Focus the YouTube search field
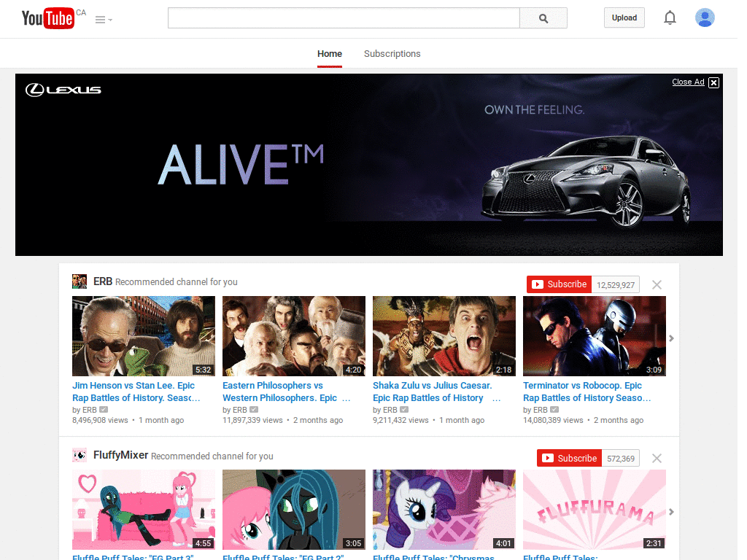Screen dimensions: 747x560 (344, 18)
